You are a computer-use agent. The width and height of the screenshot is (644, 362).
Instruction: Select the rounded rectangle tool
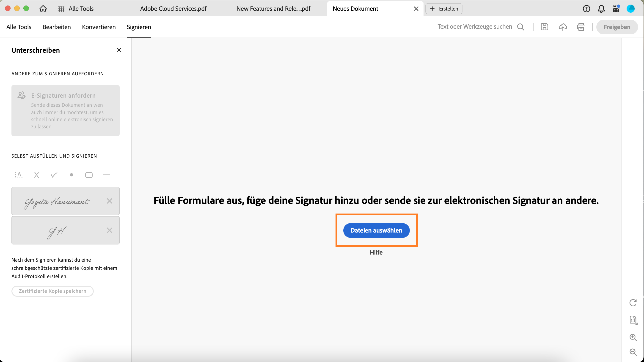tap(89, 175)
